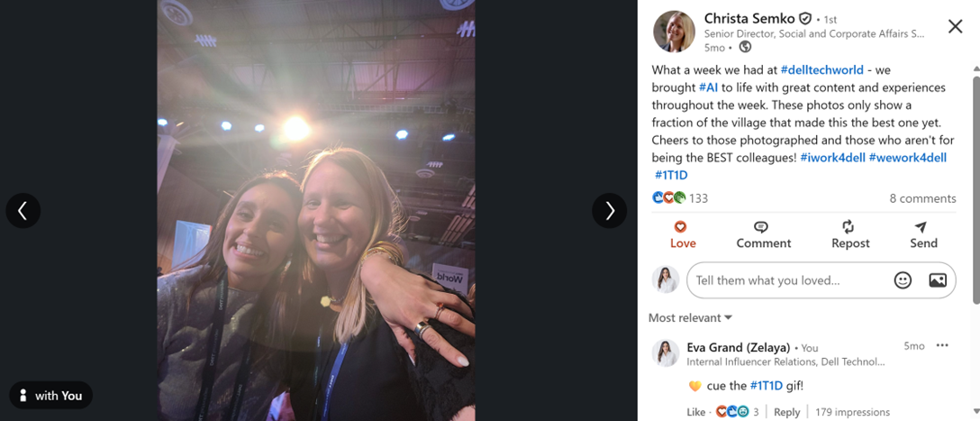Image resolution: width=980 pixels, height=421 pixels.
Task: Open the emoji picker in comment box
Action: tap(903, 280)
